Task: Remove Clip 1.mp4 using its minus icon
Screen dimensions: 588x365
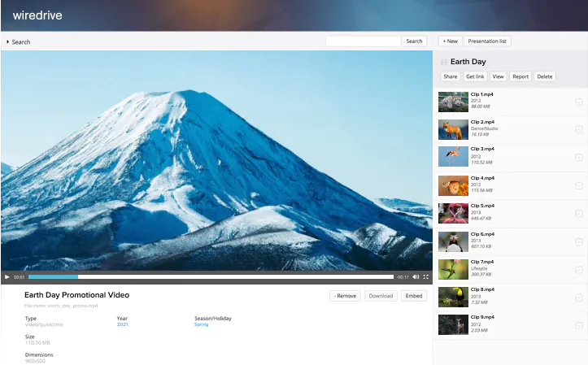Action: (578, 102)
